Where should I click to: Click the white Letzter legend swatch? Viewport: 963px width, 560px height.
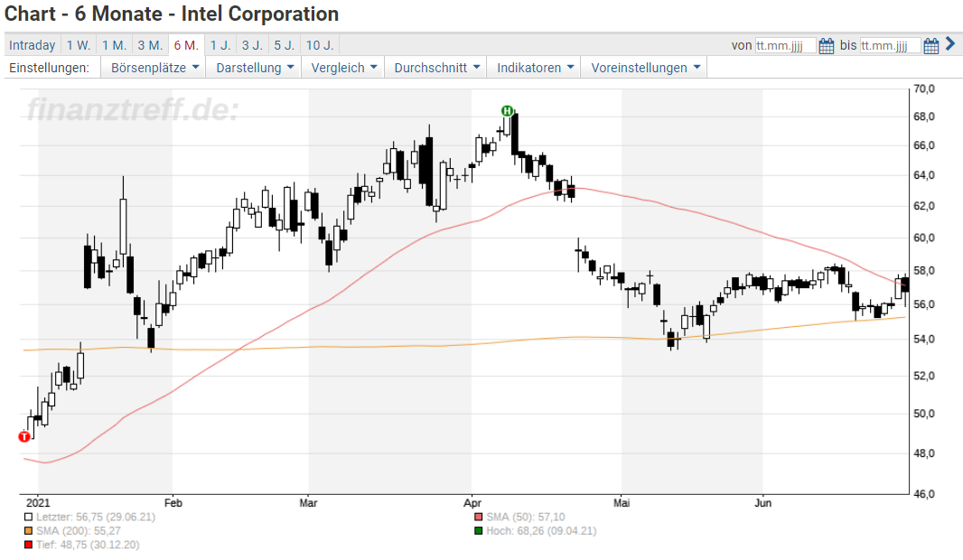click(28, 517)
